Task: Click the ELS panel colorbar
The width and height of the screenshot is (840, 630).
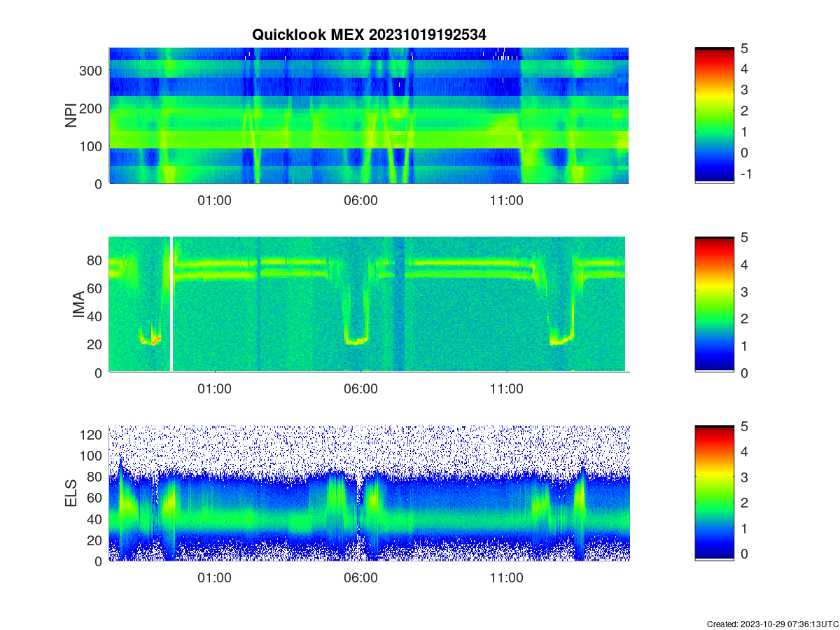Action: pyautogui.click(x=714, y=493)
